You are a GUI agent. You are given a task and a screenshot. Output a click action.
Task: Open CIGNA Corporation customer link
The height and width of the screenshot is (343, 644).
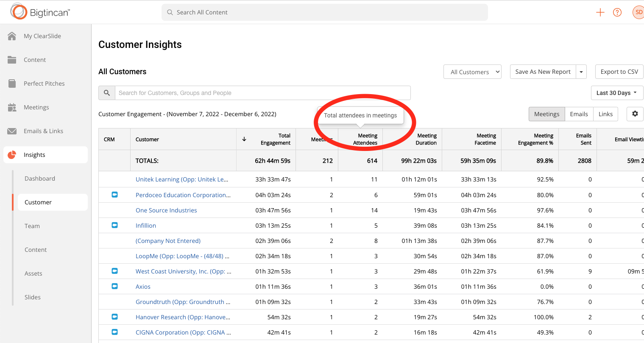tap(183, 332)
